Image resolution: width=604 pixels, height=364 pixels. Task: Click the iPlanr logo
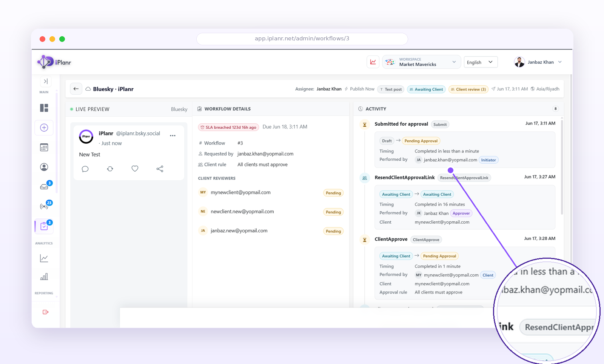pyautogui.click(x=54, y=62)
